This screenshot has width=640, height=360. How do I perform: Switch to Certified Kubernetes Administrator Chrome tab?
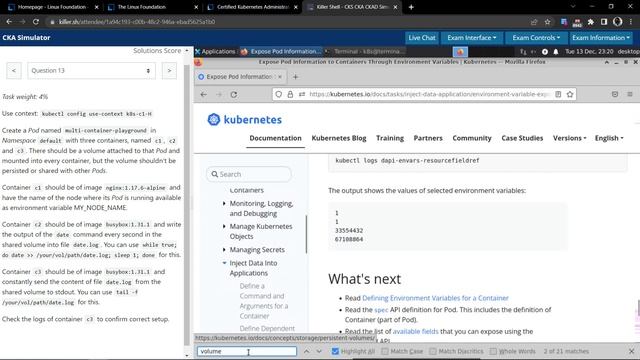click(x=252, y=7)
